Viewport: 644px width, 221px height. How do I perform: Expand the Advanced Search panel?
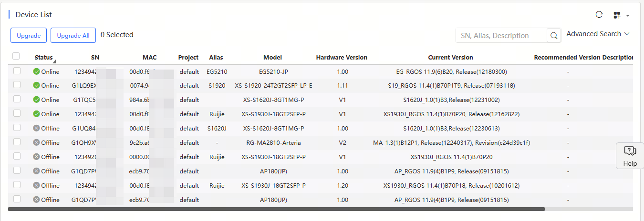598,34
